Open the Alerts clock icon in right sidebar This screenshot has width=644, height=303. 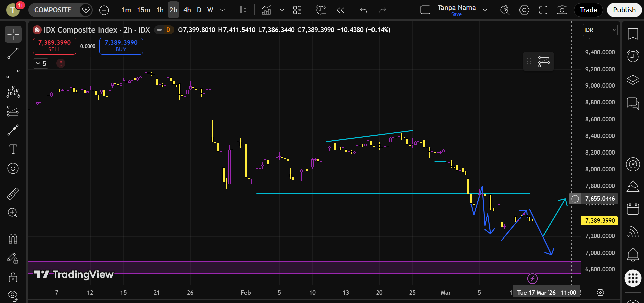pos(633,56)
